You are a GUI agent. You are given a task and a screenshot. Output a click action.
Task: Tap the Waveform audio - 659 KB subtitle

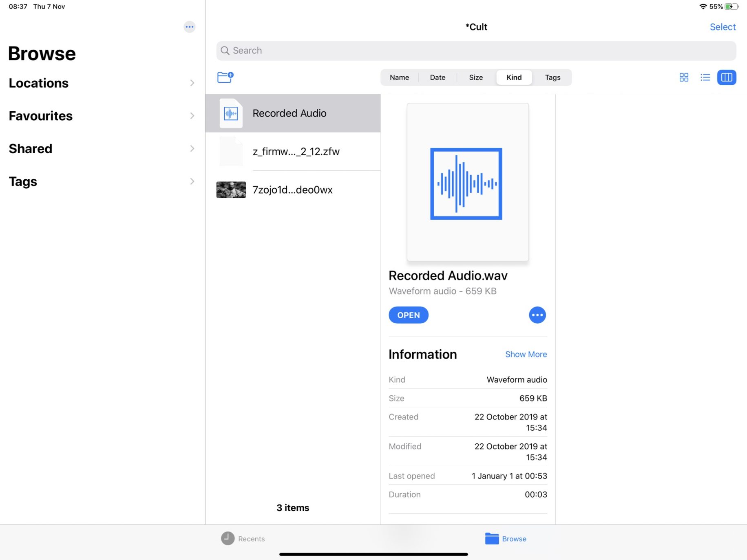click(x=442, y=291)
